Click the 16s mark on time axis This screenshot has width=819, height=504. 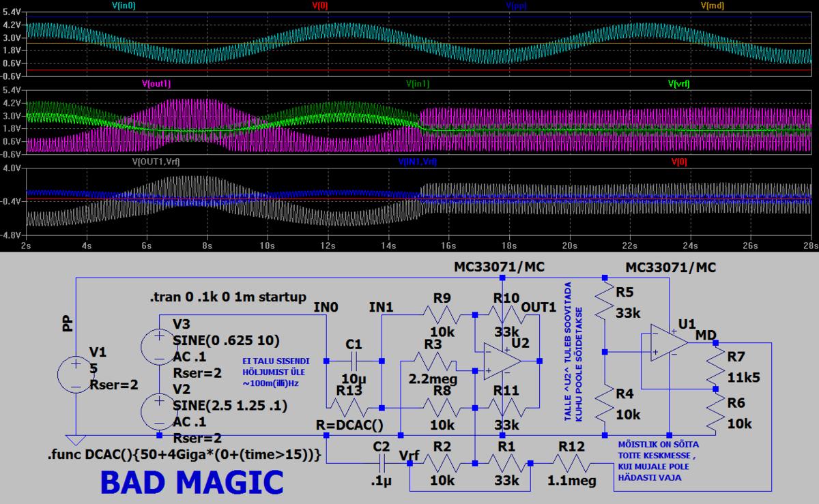(449, 245)
